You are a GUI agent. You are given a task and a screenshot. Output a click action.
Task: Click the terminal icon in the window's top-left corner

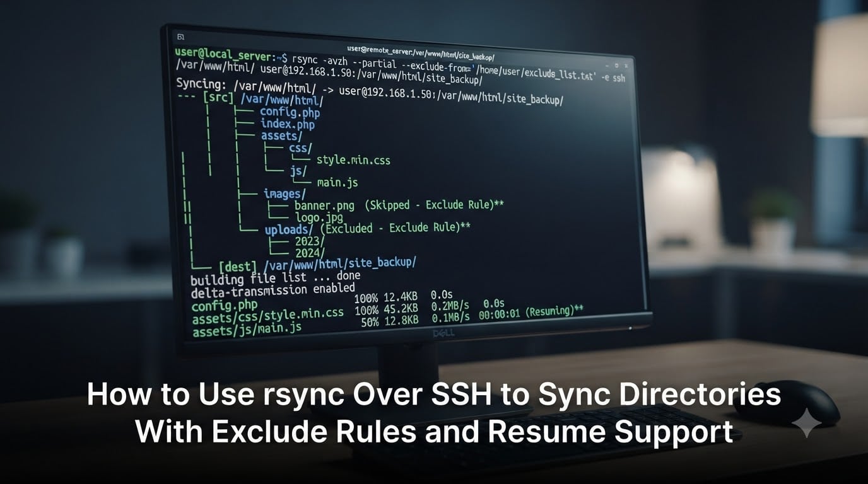[x=181, y=37]
